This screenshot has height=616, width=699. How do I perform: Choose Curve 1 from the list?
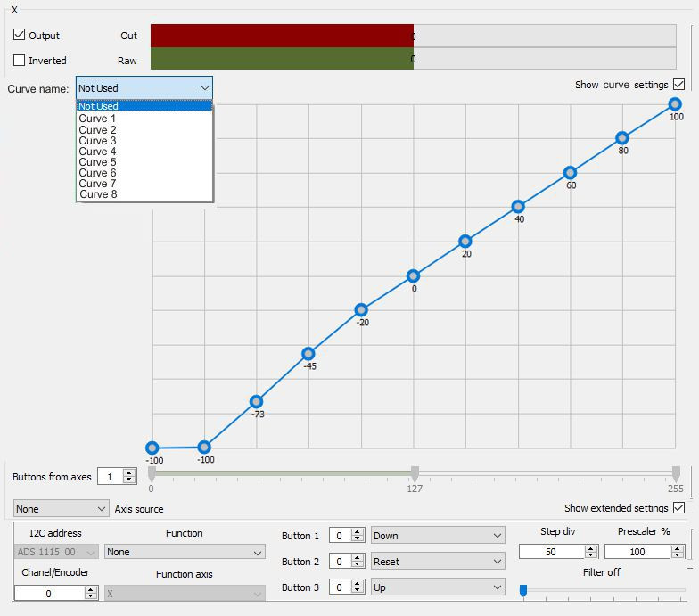[x=144, y=119]
